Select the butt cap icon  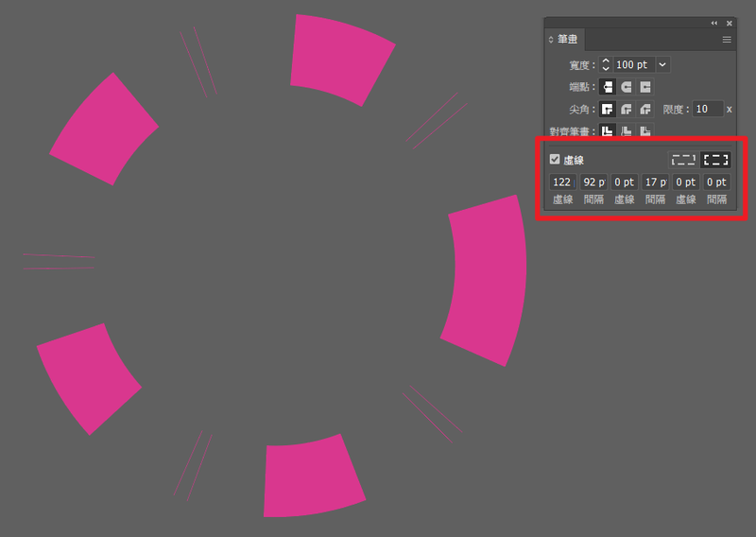(x=608, y=87)
